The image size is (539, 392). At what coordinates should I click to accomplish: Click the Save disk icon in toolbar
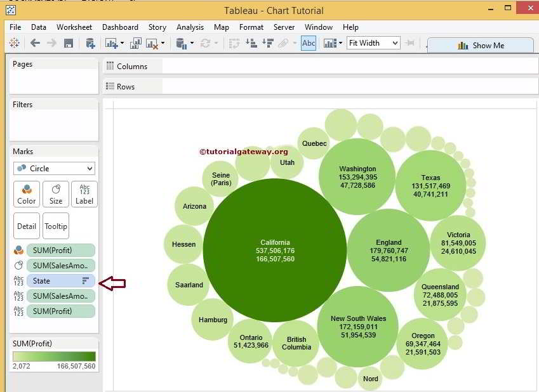pos(69,43)
